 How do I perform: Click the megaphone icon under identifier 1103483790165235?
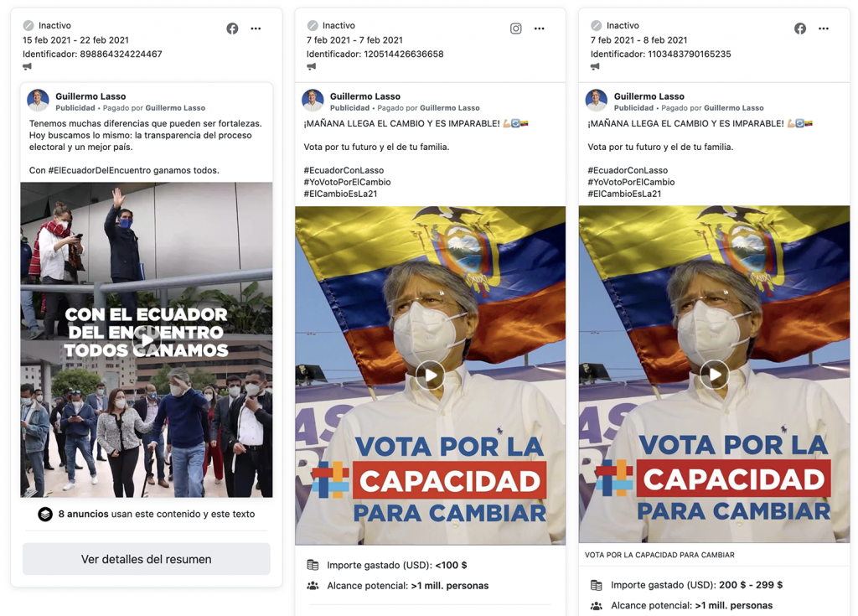(596, 66)
